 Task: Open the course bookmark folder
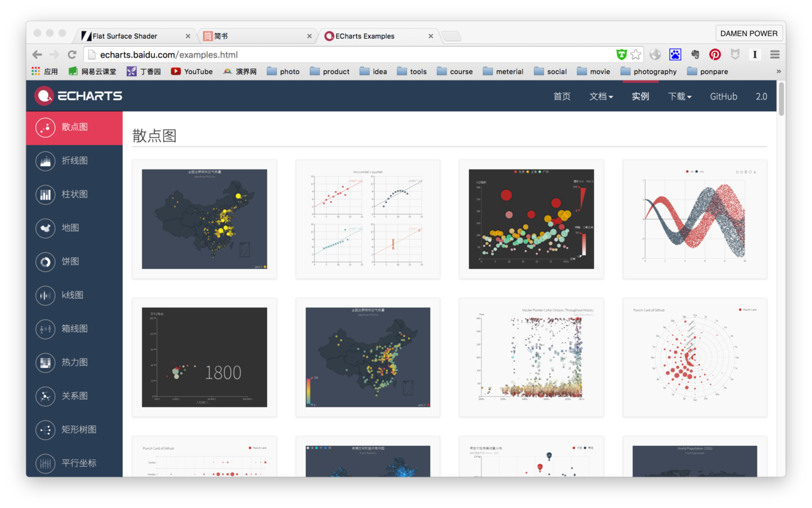454,71
